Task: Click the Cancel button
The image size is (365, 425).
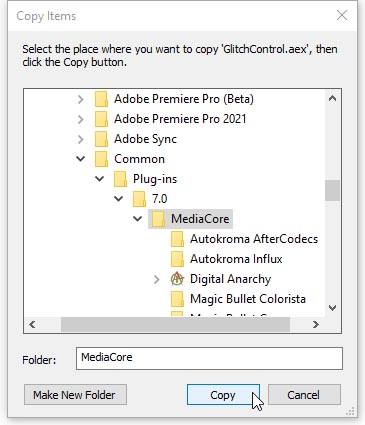Action: [304, 395]
